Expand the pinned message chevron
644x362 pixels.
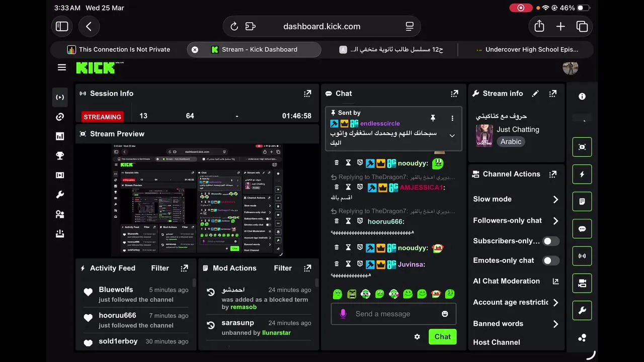tap(452, 136)
